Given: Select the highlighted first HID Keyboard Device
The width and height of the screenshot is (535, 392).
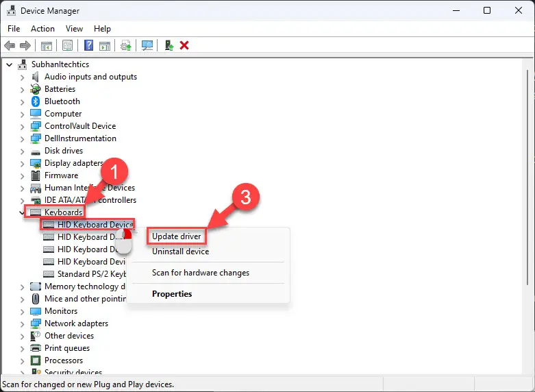Looking at the screenshot, I should [x=95, y=225].
